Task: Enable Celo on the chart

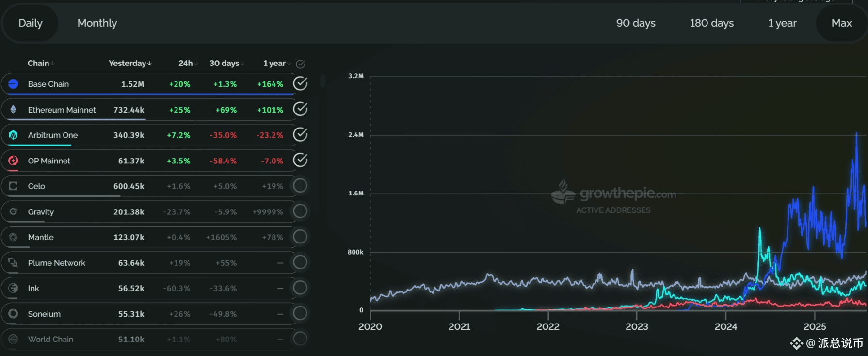Action: point(300,185)
